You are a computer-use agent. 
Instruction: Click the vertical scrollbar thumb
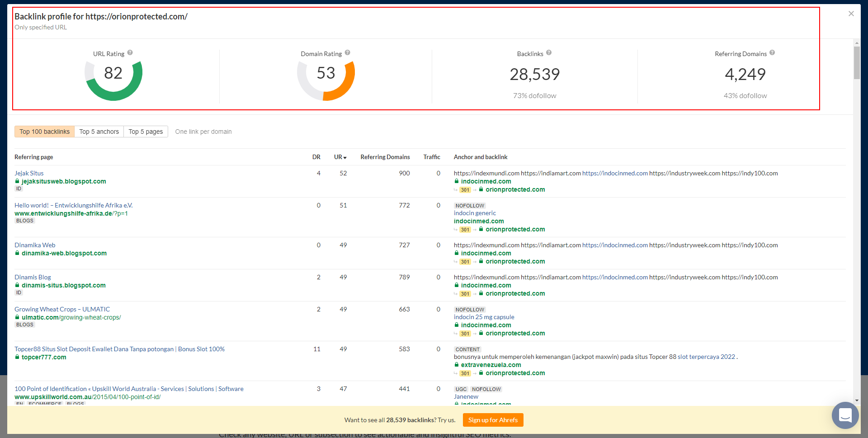coord(857,62)
